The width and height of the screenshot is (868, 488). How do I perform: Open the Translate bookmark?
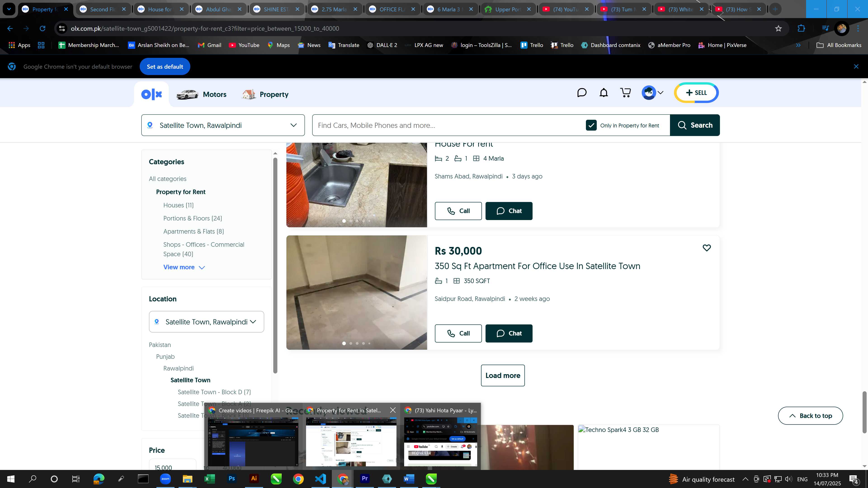pos(344,45)
